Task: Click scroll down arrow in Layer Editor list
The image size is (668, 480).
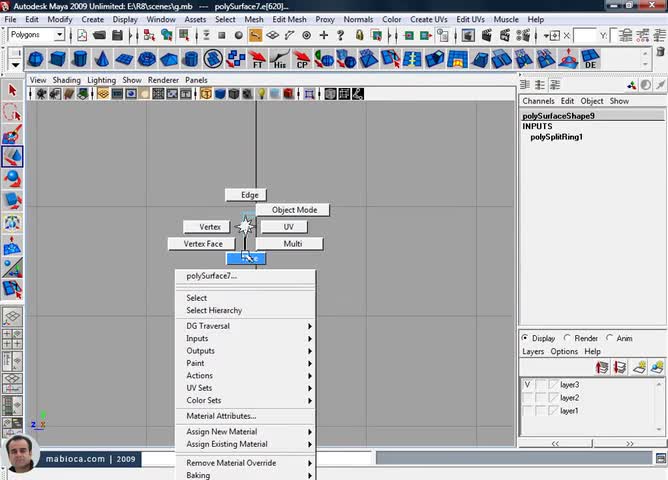Action: click(659, 428)
